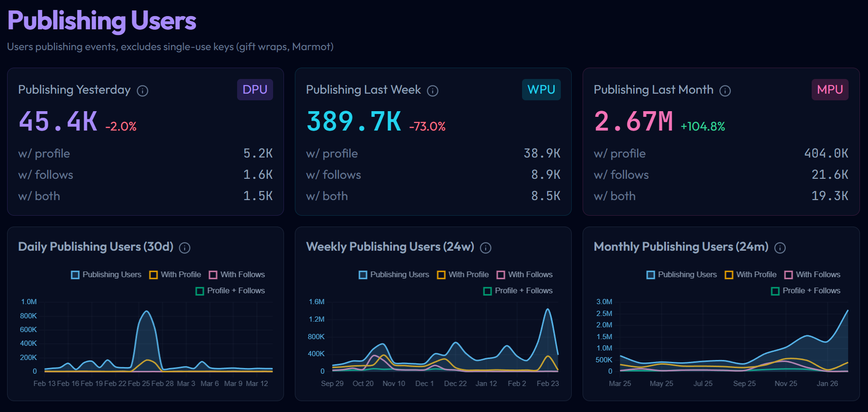This screenshot has width=868, height=412.
Task: Toggle Profile + Follows legend in weekly chart
Action: pos(518,291)
